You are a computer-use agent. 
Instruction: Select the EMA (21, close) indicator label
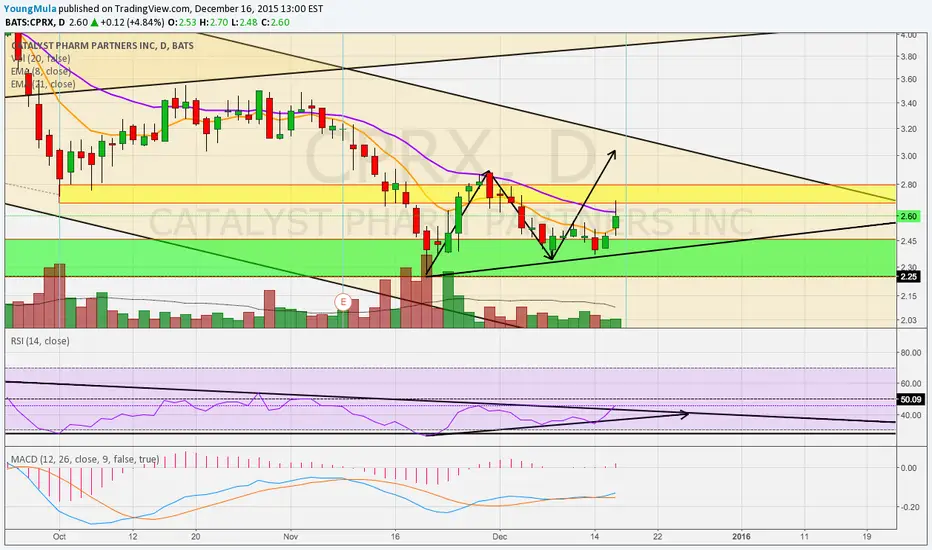43,84
